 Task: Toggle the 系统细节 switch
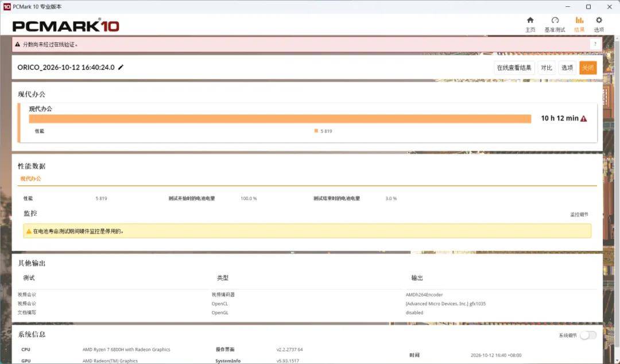click(x=588, y=335)
